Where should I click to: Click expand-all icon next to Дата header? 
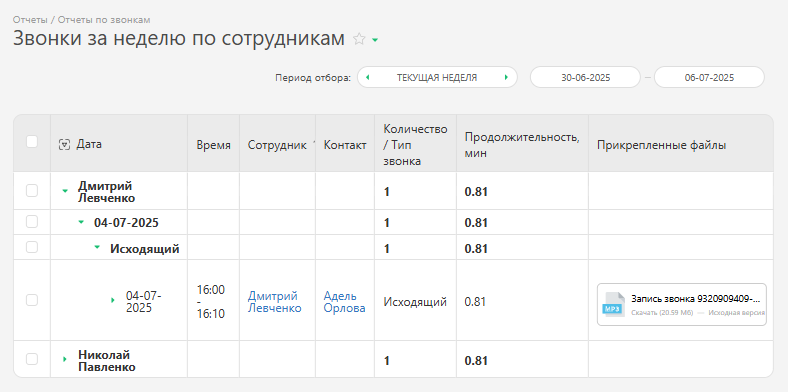tap(64, 145)
